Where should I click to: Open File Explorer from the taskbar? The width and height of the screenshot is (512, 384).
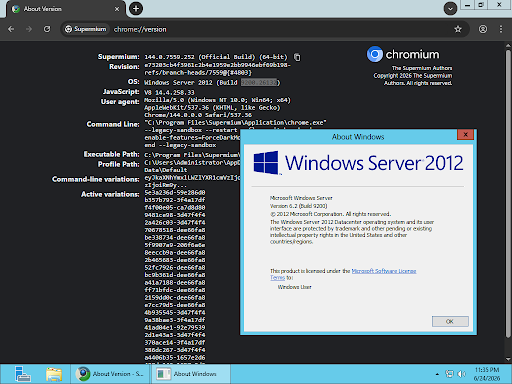click(54, 374)
